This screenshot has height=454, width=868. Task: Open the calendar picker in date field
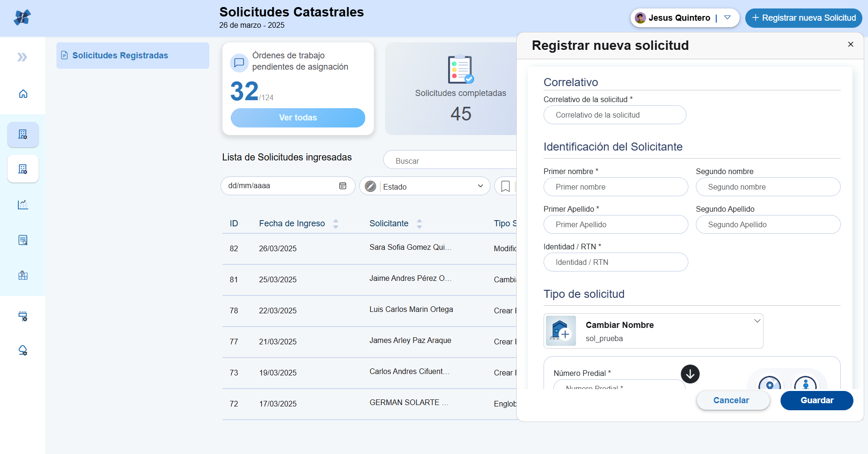click(343, 186)
